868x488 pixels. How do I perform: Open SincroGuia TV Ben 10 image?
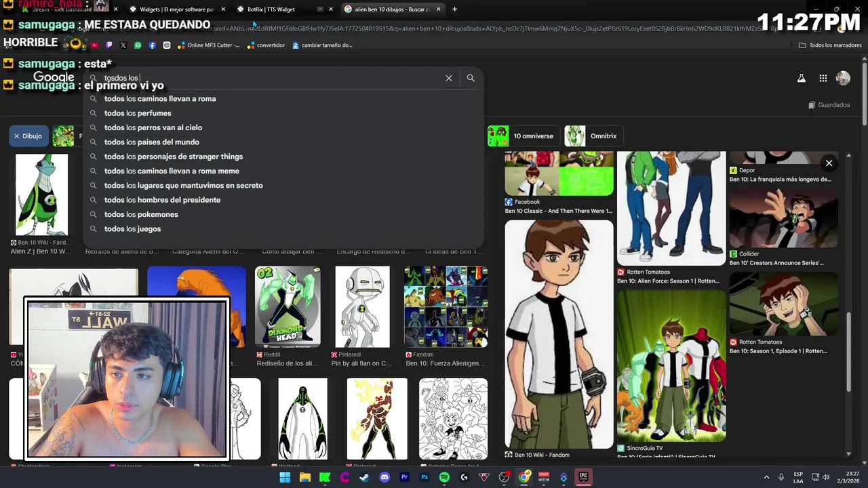[671, 366]
